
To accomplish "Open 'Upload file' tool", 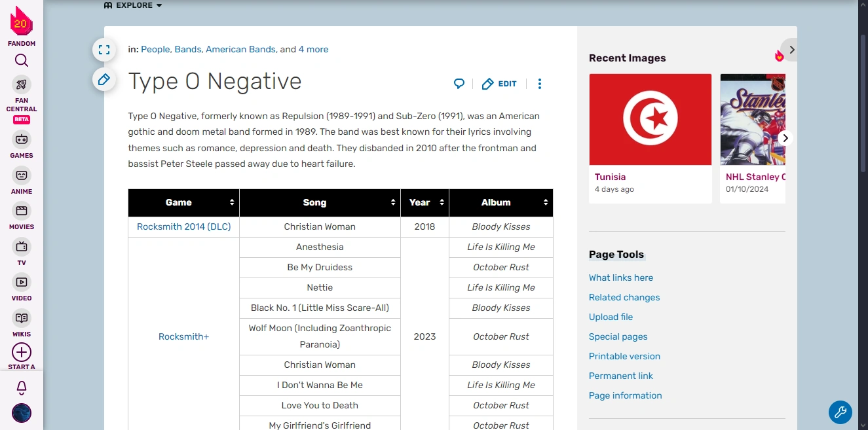I will [611, 317].
